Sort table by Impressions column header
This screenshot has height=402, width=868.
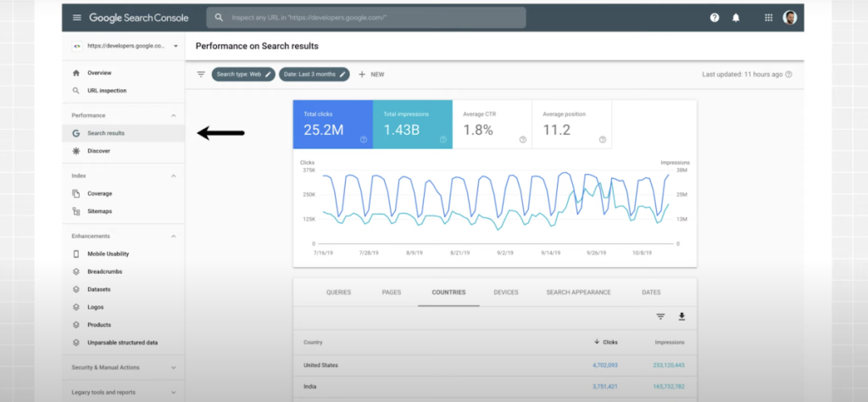[x=670, y=342]
